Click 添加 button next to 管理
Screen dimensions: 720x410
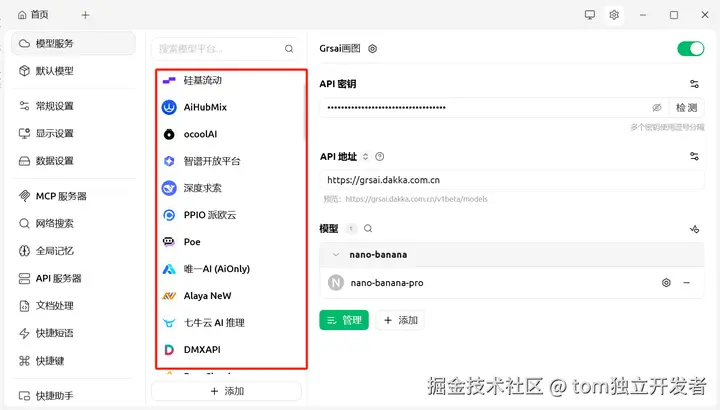[400, 320]
